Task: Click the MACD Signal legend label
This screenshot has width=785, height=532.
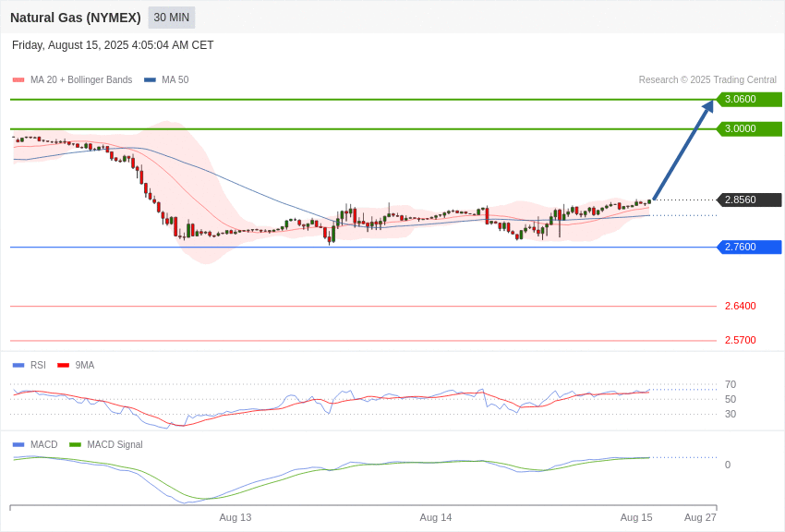Action: click(x=115, y=444)
